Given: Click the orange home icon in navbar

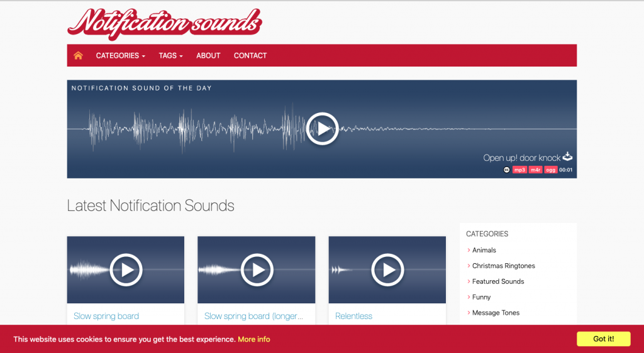Looking at the screenshot, I should [x=78, y=55].
